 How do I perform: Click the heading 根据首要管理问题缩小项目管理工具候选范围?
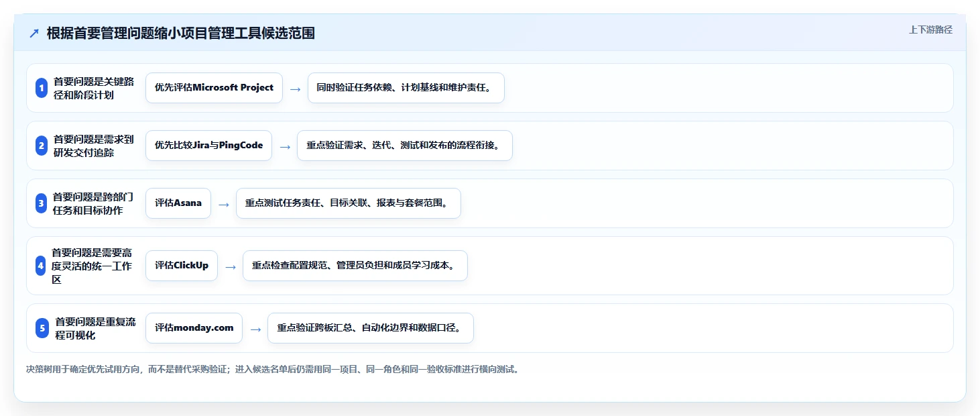[x=181, y=34]
